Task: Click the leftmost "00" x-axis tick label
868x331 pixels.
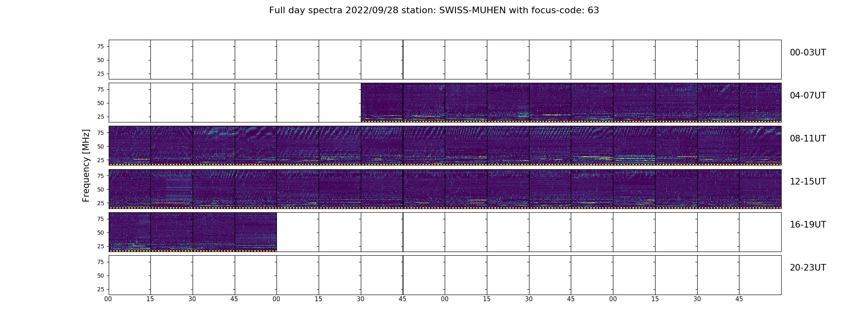Action: pos(108,299)
